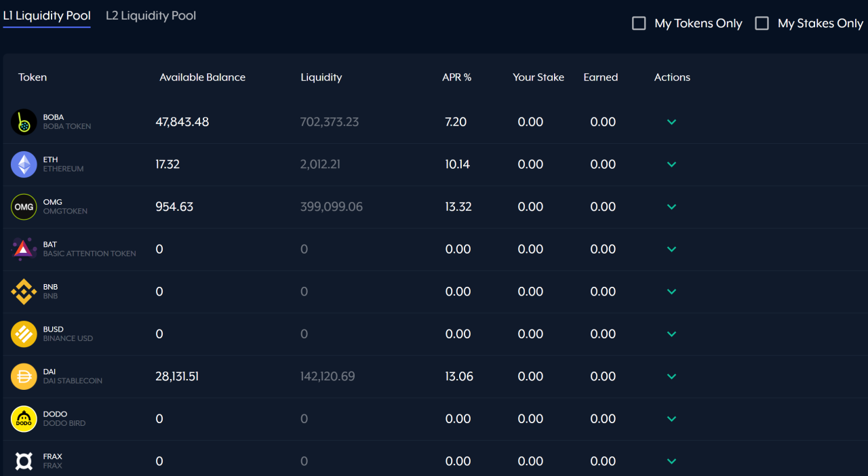The height and width of the screenshot is (476, 868).
Task: Click the BOBA available balance 47,843.48
Action: (182, 122)
